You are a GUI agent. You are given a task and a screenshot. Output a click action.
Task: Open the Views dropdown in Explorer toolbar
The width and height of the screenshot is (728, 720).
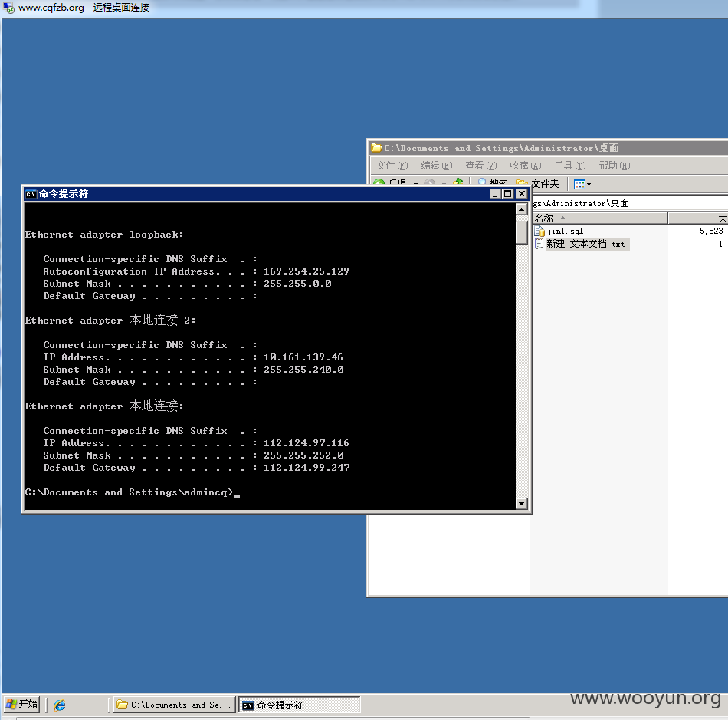pyautogui.click(x=582, y=184)
